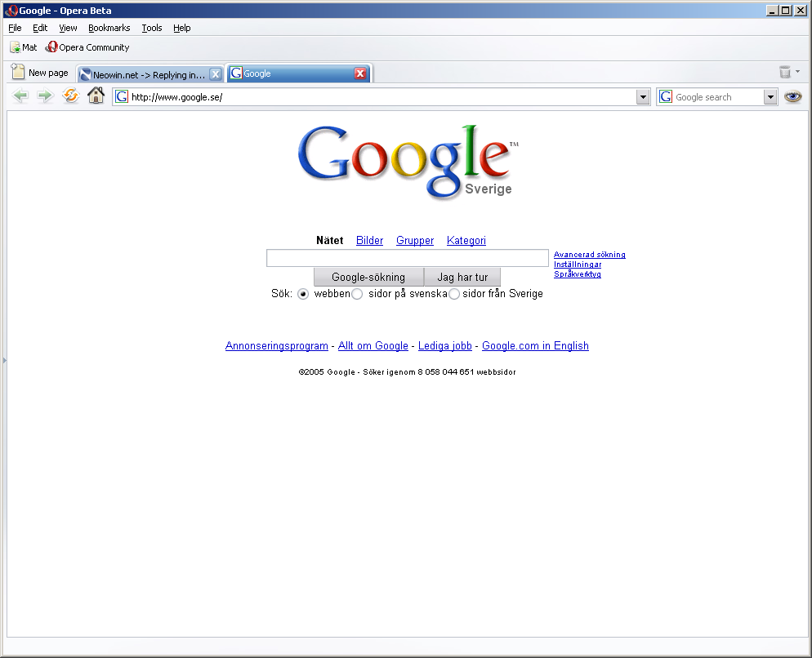Screen dimensions: 812x658
Task: Switch to the Google tab
Action: tap(298, 73)
